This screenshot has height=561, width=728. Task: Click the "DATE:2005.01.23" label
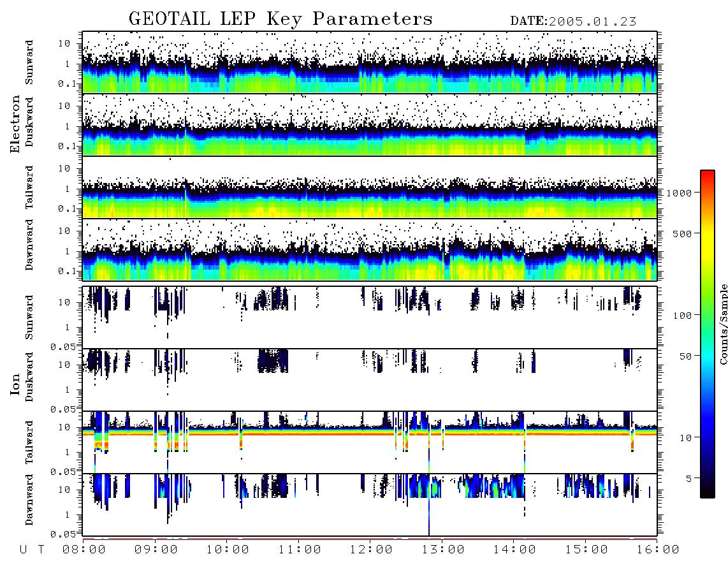tap(573, 21)
